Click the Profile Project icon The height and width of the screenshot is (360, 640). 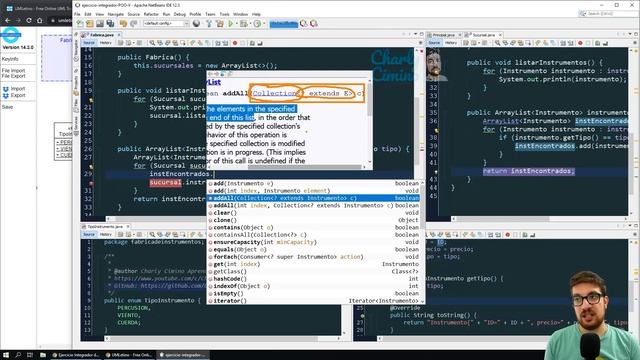pyautogui.click(x=257, y=24)
